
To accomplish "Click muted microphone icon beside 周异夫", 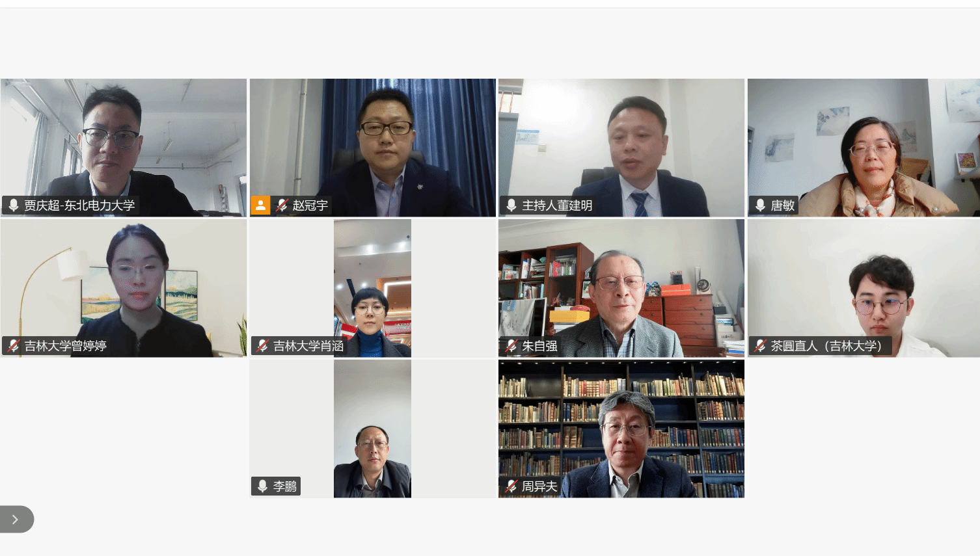I will point(511,486).
